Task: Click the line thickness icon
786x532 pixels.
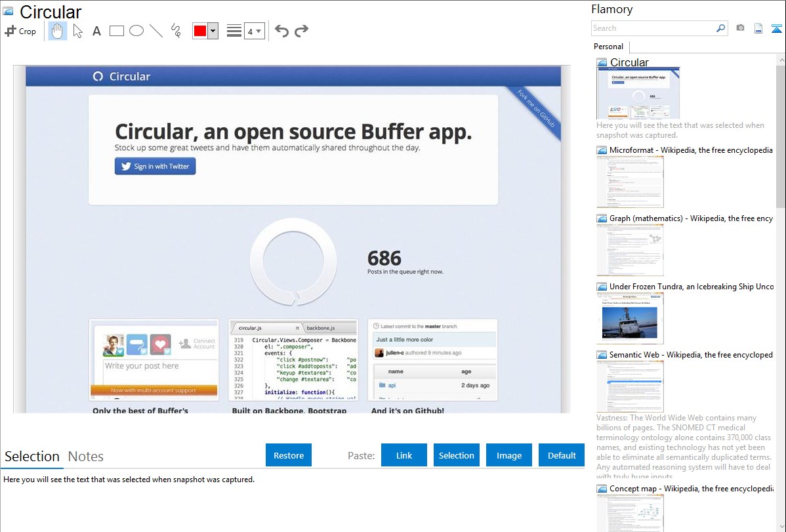Action: click(x=234, y=31)
